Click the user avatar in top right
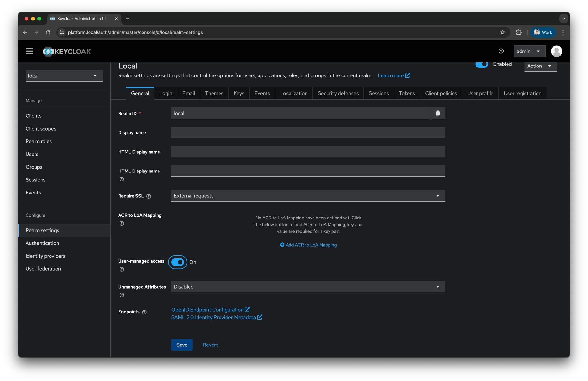Screen dimensions: 588x381 [x=556, y=51]
